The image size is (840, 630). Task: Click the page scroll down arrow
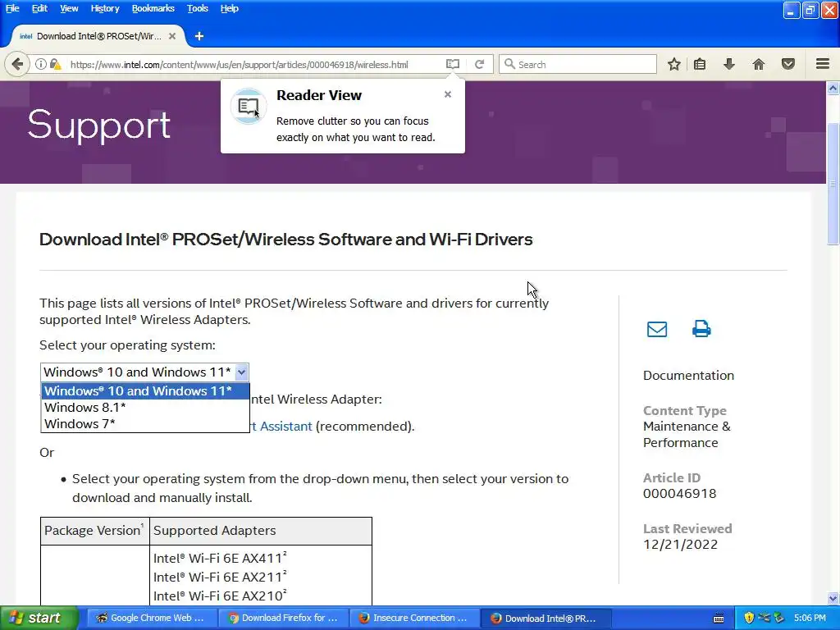[x=833, y=598]
